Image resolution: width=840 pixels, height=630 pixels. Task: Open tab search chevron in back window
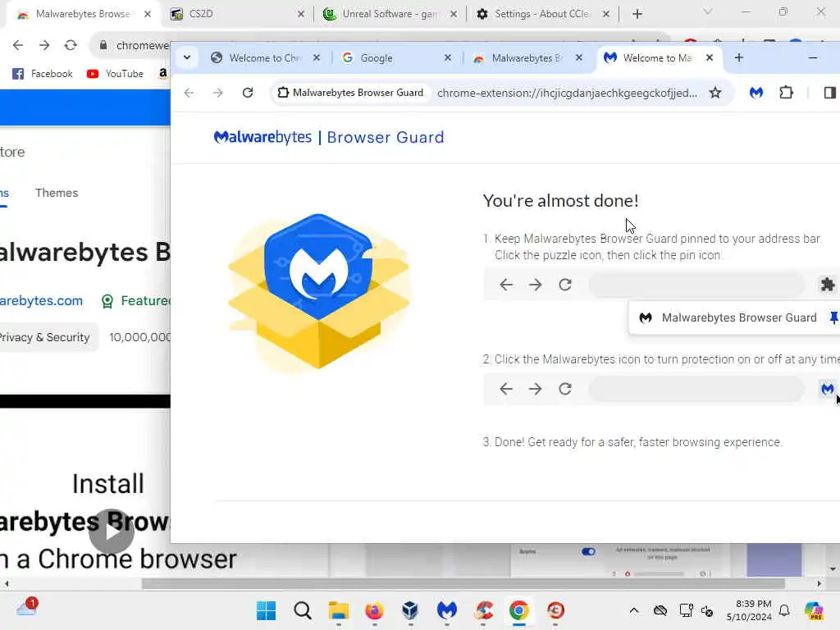pyautogui.click(x=708, y=11)
